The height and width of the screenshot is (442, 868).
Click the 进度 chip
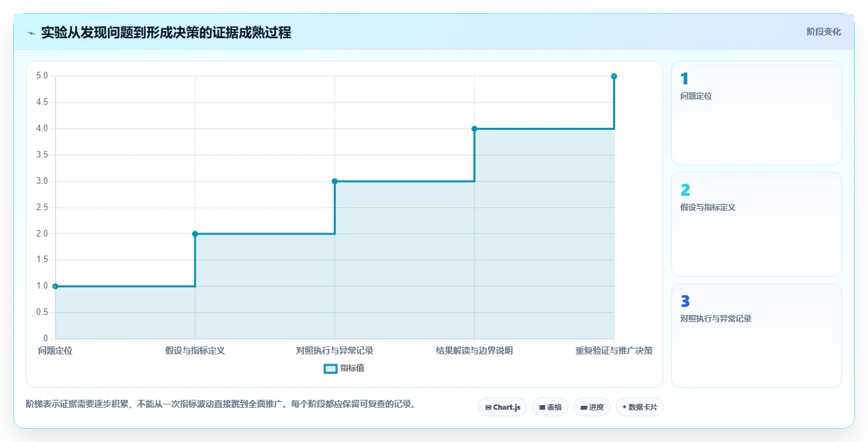point(592,407)
